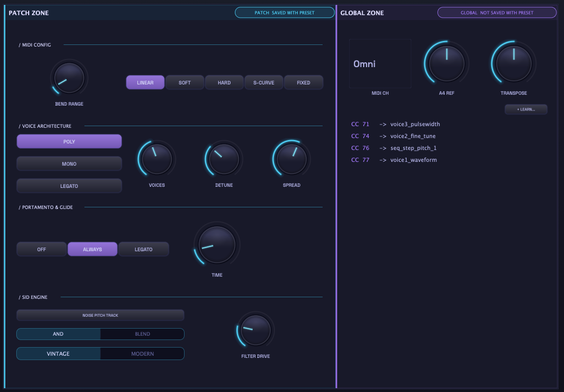The height and width of the screenshot is (392, 564).
Task: Toggle Noise Pitch Track
Action: click(100, 315)
